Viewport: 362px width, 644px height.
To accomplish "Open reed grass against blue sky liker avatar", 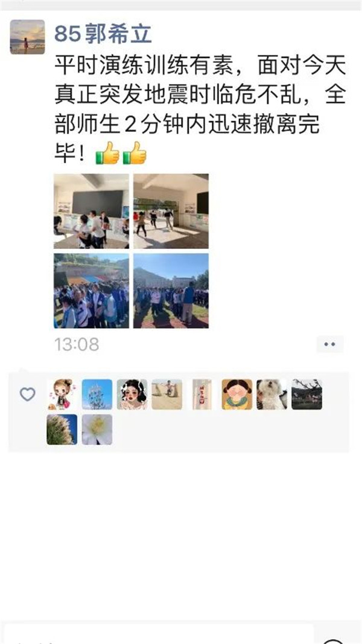I will point(62,429).
